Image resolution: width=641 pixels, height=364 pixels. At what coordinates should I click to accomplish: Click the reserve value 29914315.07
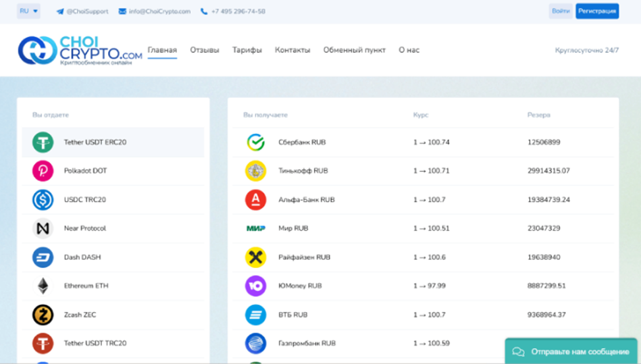click(549, 171)
